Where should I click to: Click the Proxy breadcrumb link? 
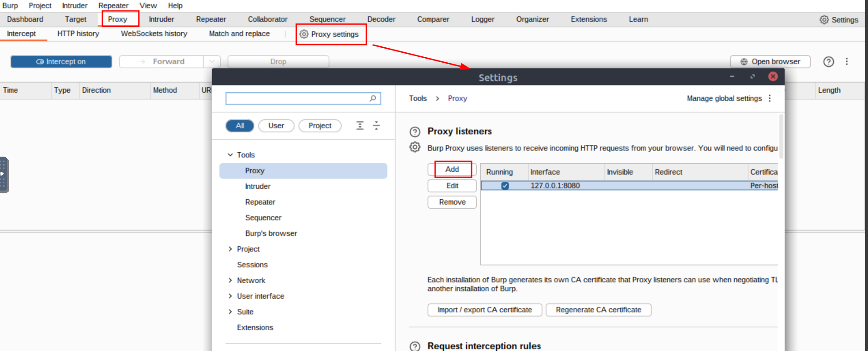pyautogui.click(x=457, y=98)
